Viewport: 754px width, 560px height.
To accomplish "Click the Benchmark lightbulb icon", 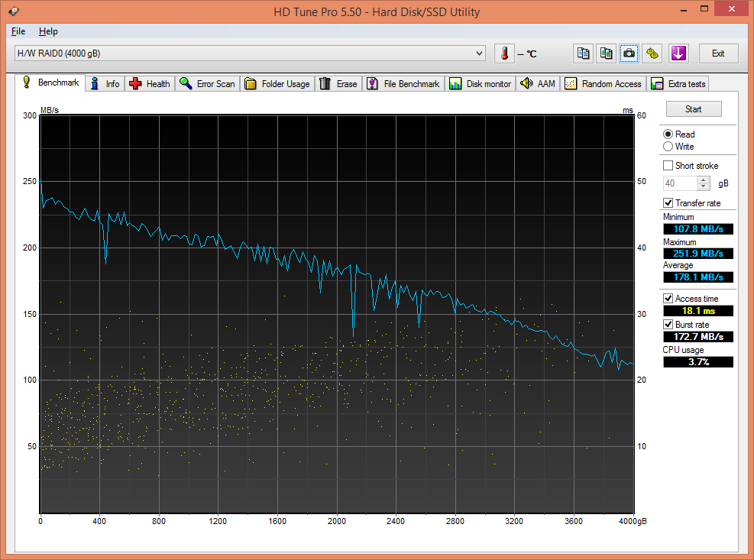I will 27,83.
